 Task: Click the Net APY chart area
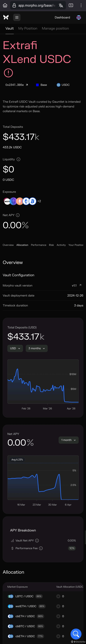pos(43,477)
